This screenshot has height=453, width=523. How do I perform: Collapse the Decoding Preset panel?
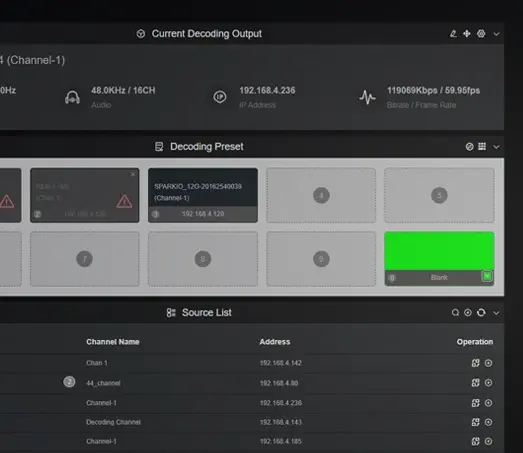coord(496,147)
